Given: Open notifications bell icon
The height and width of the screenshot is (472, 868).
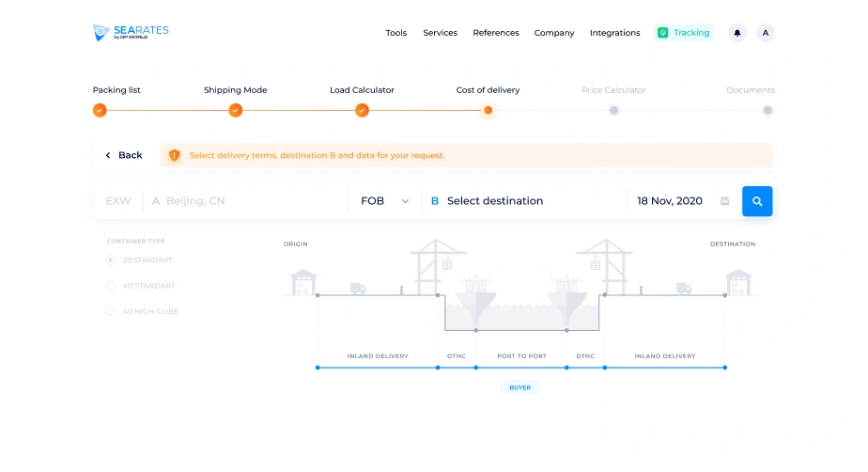Looking at the screenshot, I should pos(736,33).
